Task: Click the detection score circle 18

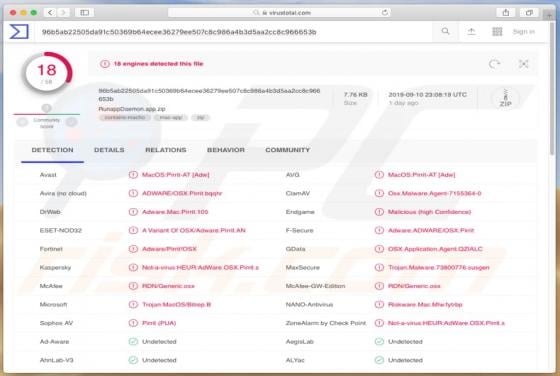Action: [47, 73]
